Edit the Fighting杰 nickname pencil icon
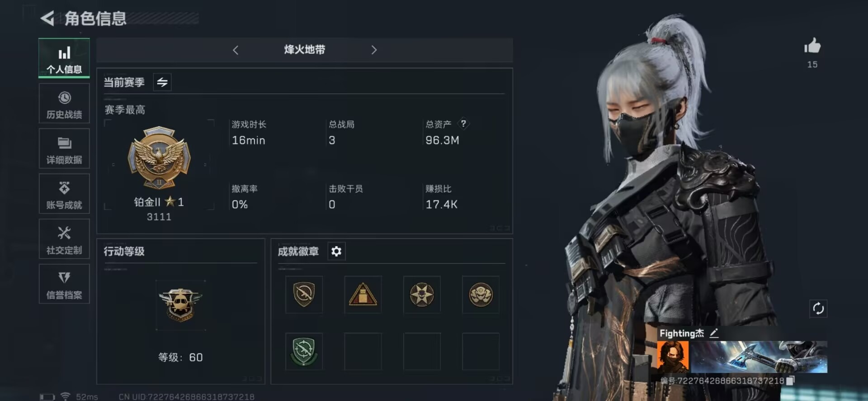 click(x=714, y=333)
